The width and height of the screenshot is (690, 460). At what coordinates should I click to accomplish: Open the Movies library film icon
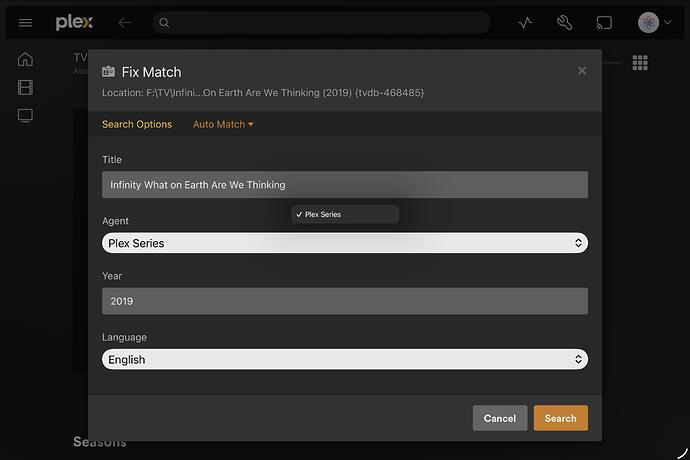(25, 87)
